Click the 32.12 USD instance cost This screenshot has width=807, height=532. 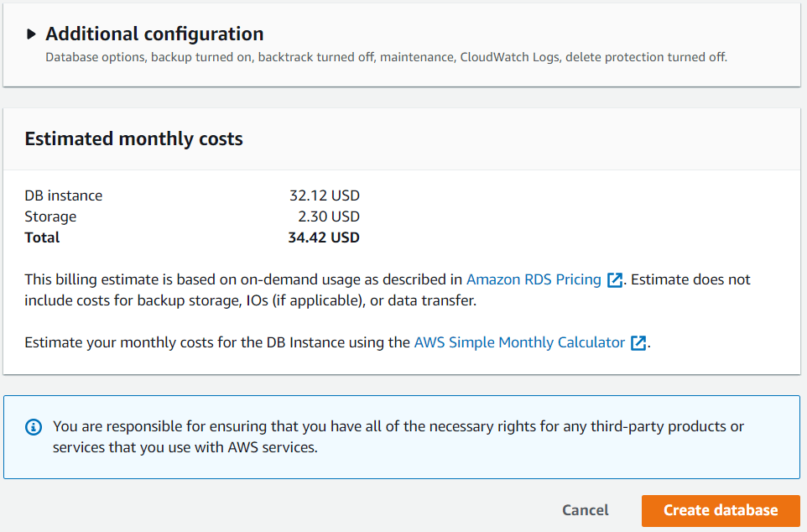324,196
